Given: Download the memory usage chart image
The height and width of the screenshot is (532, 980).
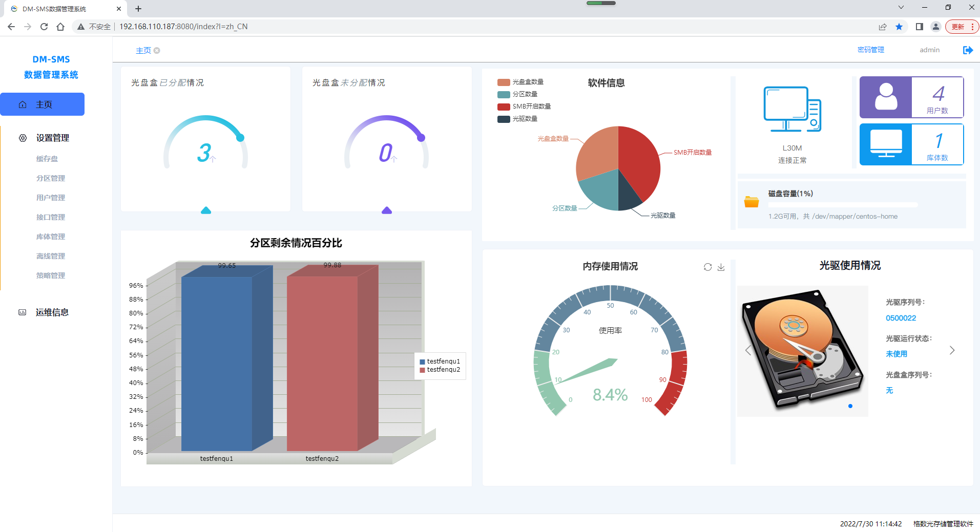Looking at the screenshot, I should (721, 267).
